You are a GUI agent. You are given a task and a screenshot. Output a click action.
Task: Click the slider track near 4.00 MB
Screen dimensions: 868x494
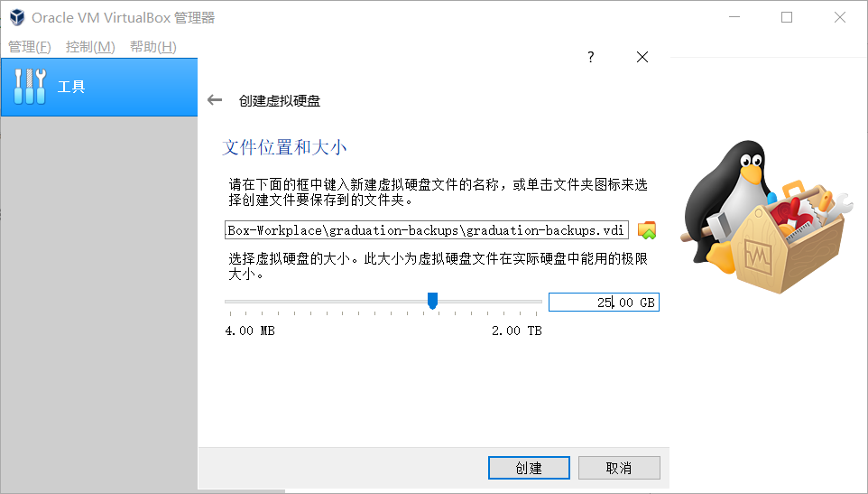pyautogui.click(x=233, y=302)
